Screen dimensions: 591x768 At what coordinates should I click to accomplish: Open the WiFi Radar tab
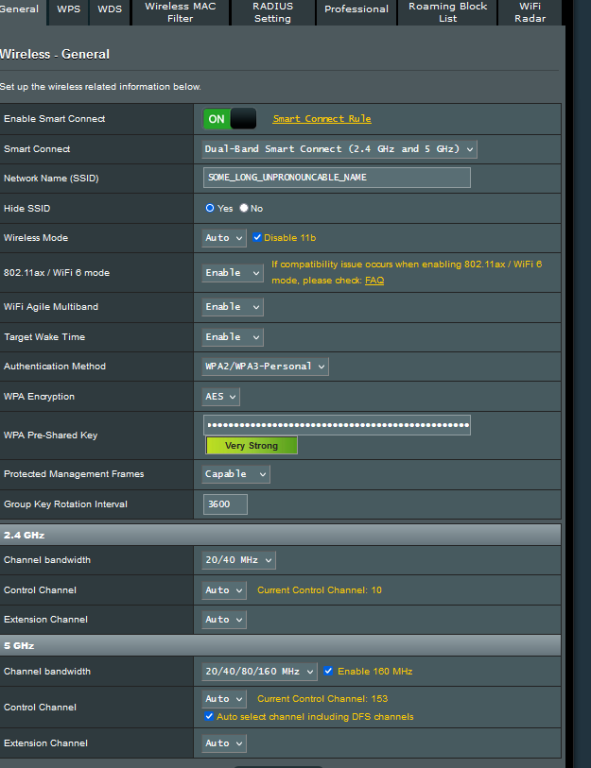[x=530, y=12]
